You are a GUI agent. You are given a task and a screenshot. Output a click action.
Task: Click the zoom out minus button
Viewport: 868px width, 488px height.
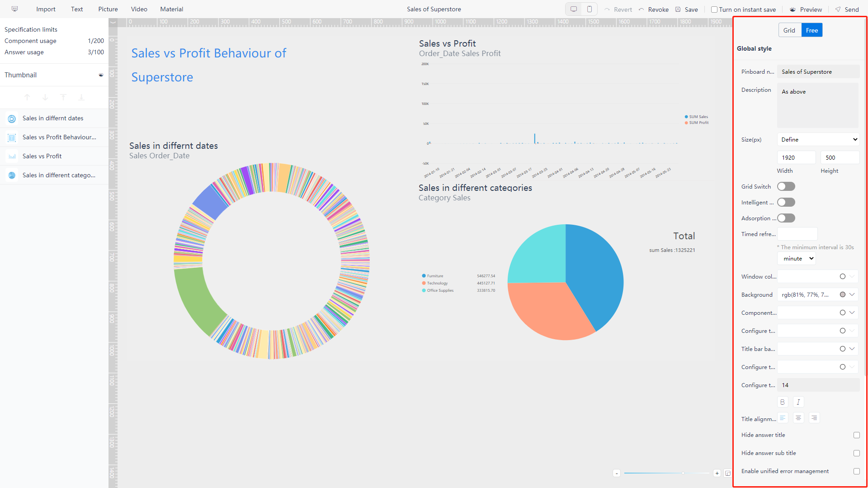click(617, 474)
